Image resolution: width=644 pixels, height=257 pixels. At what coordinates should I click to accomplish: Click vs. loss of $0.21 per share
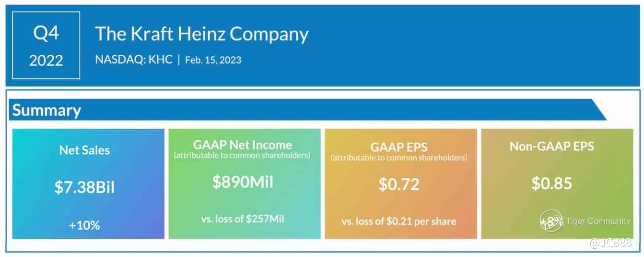tap(399, 221)
